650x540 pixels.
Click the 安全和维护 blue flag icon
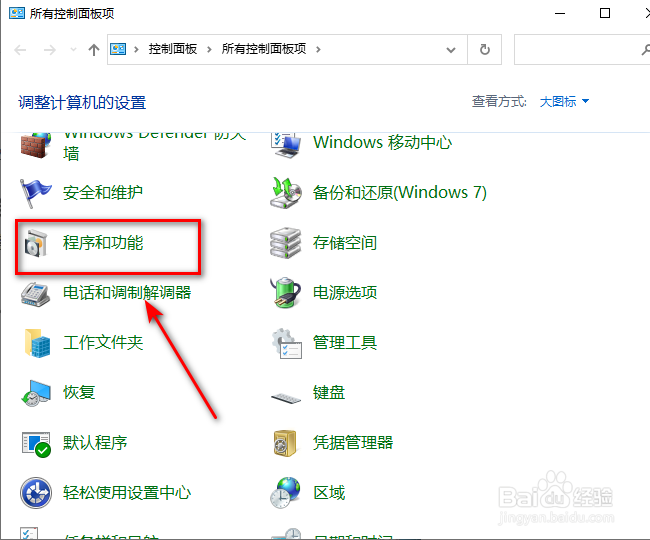pos(36,193)
